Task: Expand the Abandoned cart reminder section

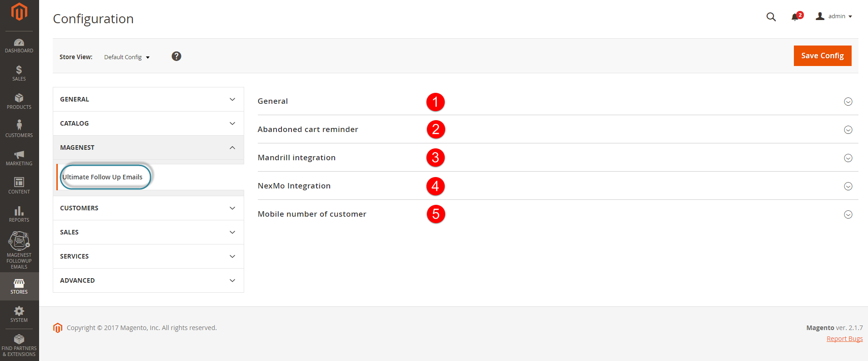Action: click(848, 130)
